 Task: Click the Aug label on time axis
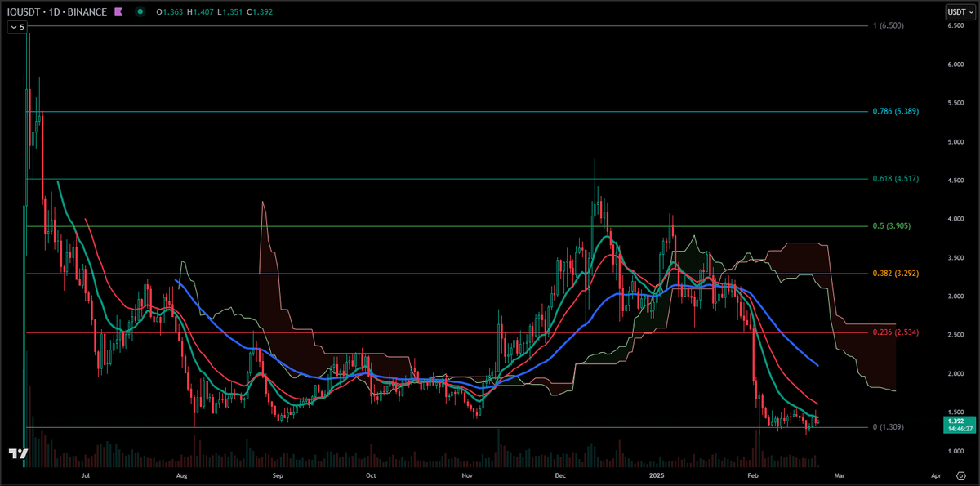coord(182,474)
